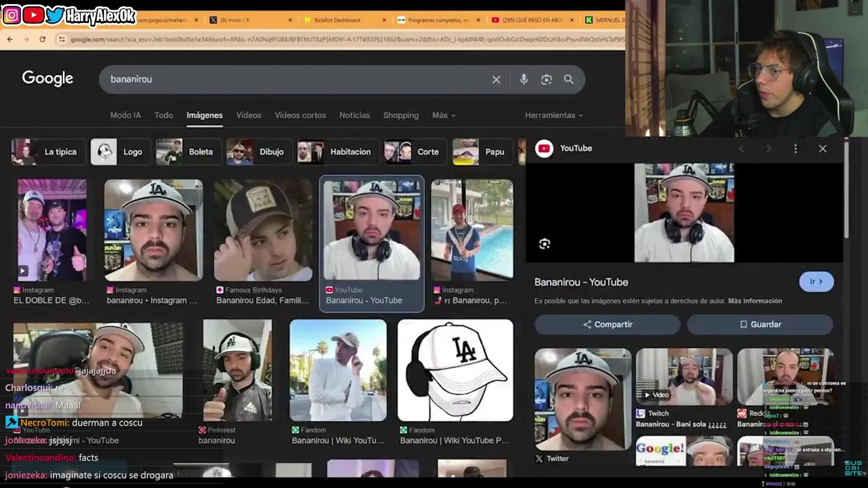This screenshot has height=488, width=868.
Task: Close the YouTube image preview panel
Action: coord(823,148)
